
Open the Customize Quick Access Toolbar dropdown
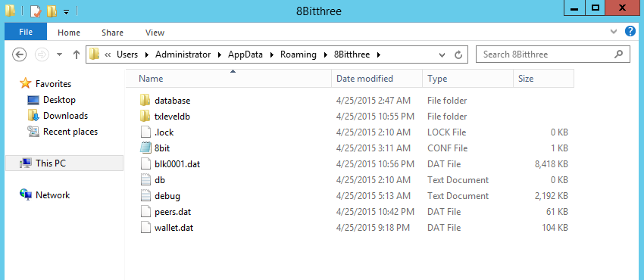point(66,12)
